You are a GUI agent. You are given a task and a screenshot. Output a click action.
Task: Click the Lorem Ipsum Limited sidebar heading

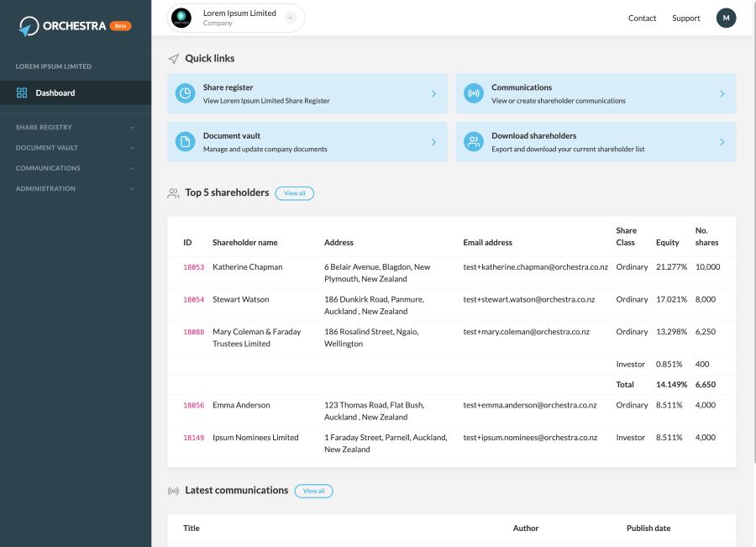[54, 66]
